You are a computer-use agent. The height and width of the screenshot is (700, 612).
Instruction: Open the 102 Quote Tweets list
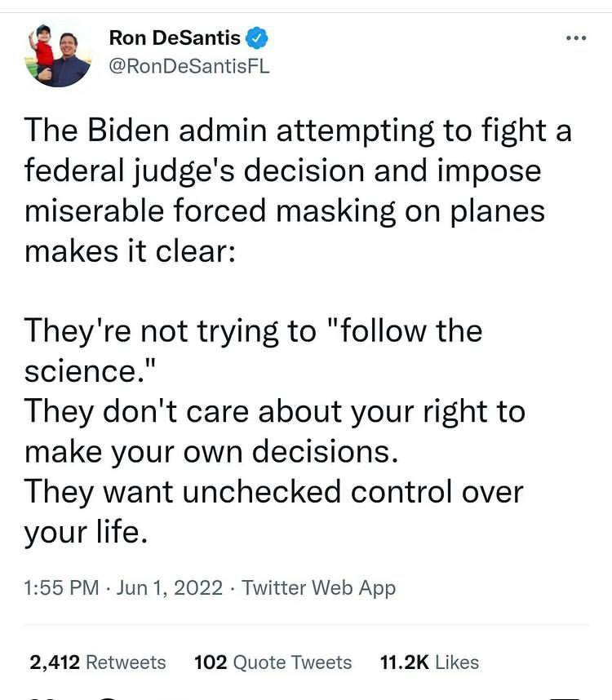(x=273, y=662)
